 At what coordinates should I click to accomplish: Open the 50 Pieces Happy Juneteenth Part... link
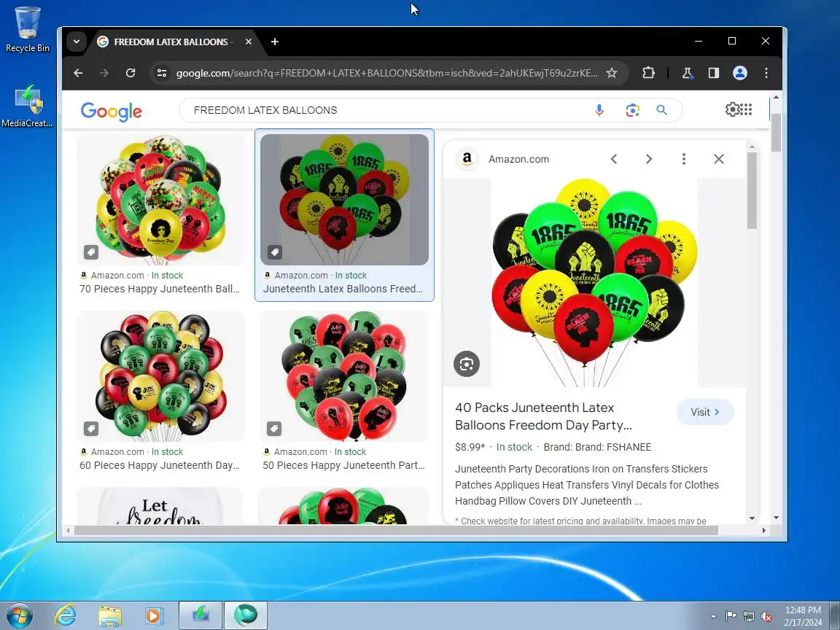coord(343,465)
